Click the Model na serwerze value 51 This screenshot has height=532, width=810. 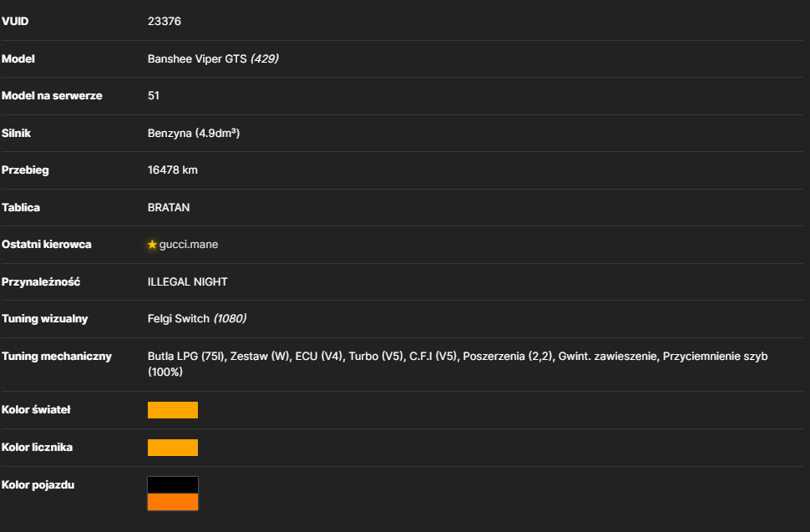pos(154,95)
